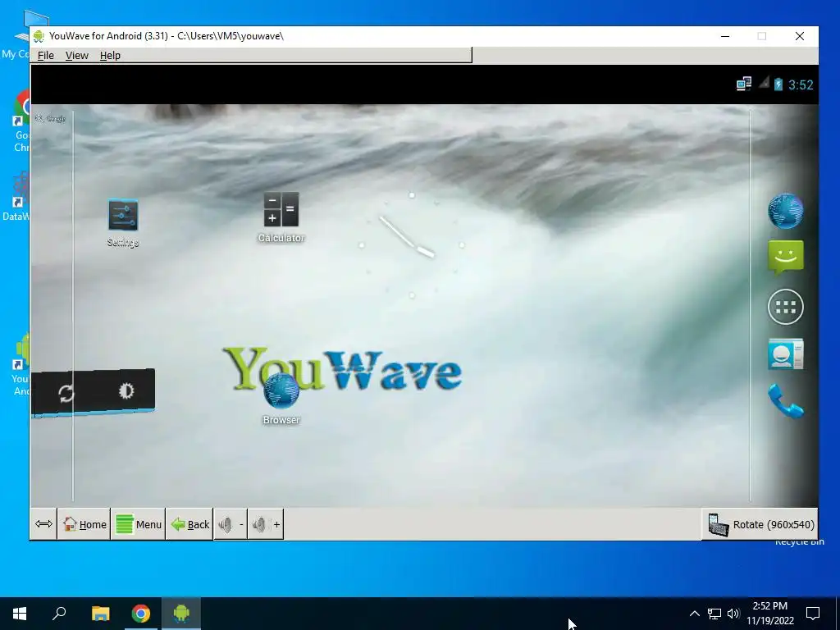The height and width of the screenshot is (630, 840).
Task: Click Rotate (960x540) button
Action: (x=760, y=524)
